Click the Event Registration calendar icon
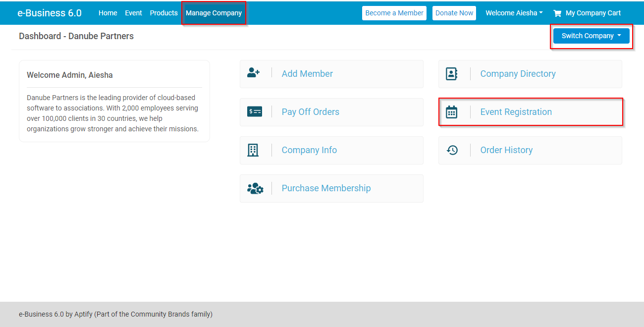Image resolution: width=644 pixels, height=327 pixels. coord(452,111)
